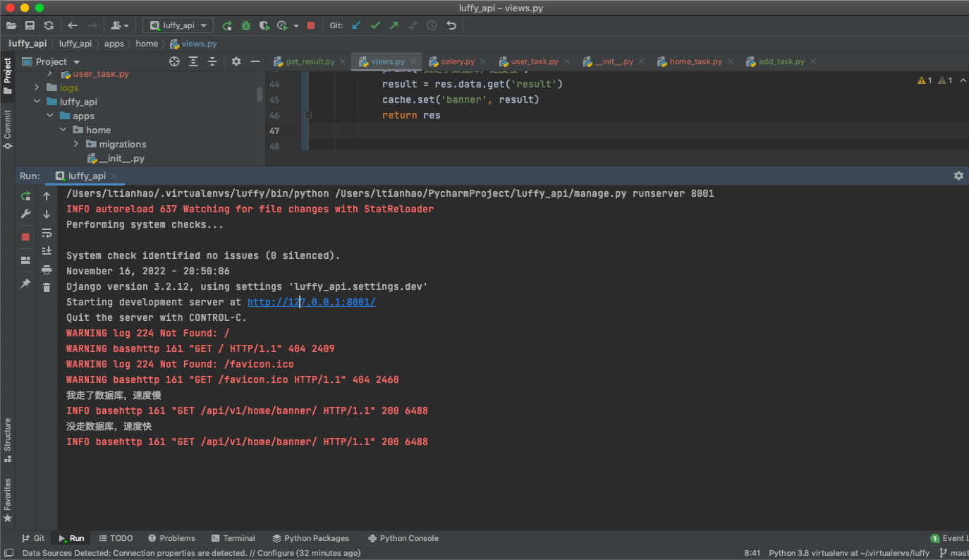Expand the migrations folder
This screenshot has height=560, width=969.
tap(76, 144)
